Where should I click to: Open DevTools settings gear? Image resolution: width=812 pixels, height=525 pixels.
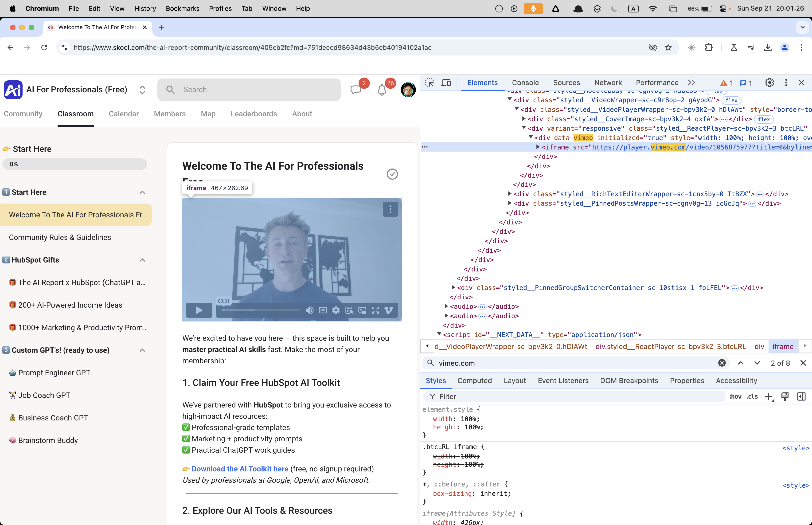coord(769,83)
